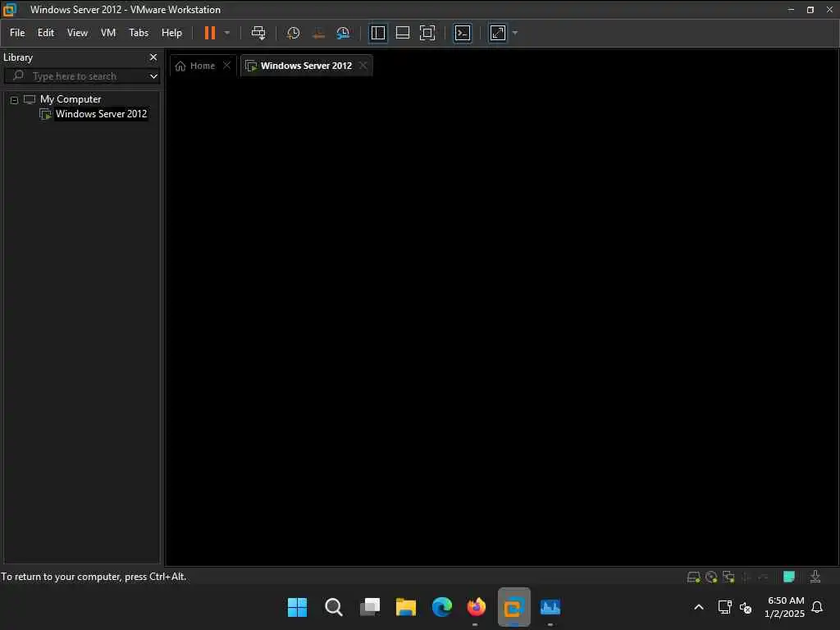Open the Edit menu
Viewport: 840px width, 630px height.
[46, 33]
